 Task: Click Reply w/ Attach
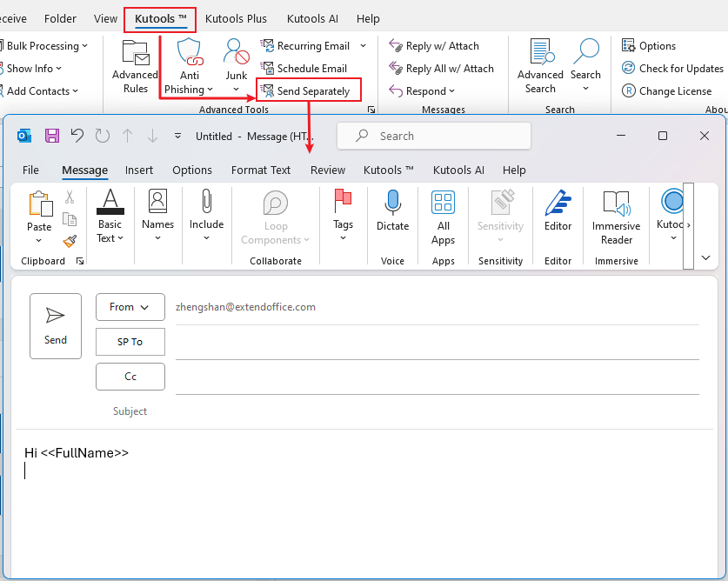[431, 45]
